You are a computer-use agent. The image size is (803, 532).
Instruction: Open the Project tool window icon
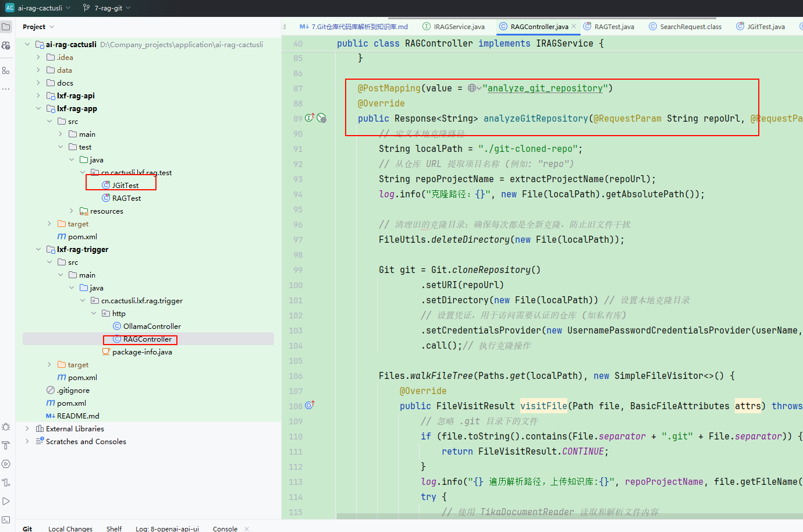(6, 27)
